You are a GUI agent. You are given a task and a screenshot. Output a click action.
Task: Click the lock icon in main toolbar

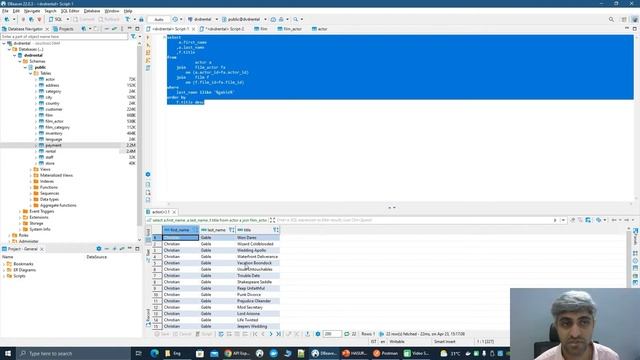(x=141, y=19)
